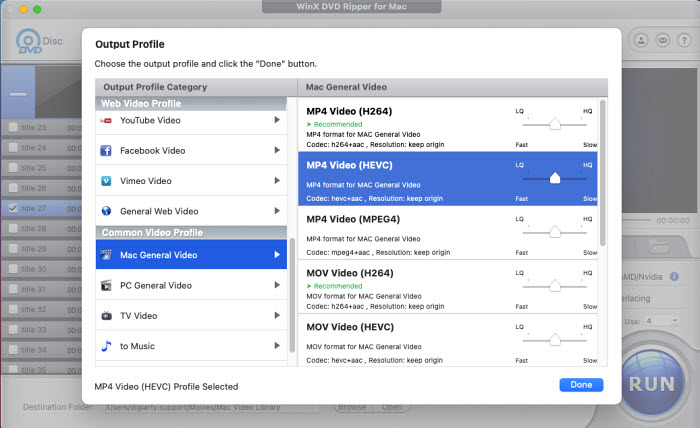Toggle the title 30 checkbox
The image size is (700, 428).
point(13,269)
